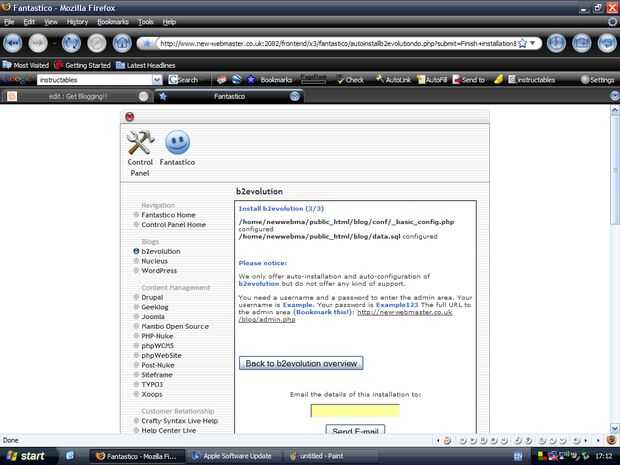Open Google toolbar Settings

pos(597,80)
